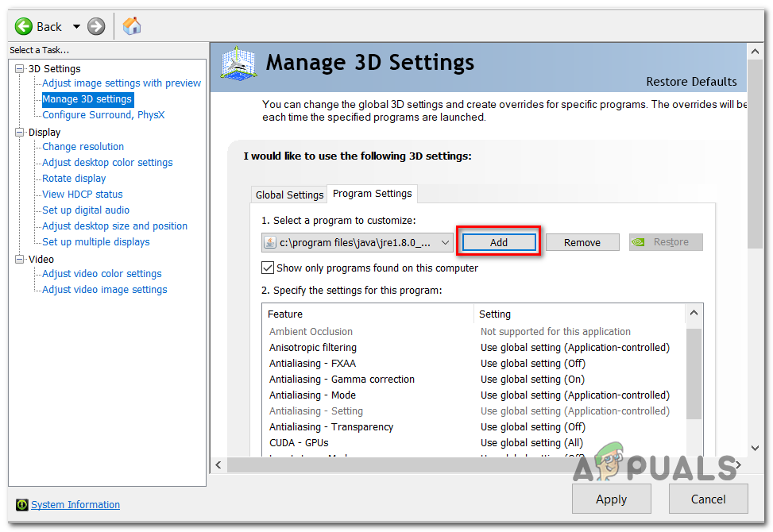
Task: Click the System Information icon
Action: click(x=22, y=505)
